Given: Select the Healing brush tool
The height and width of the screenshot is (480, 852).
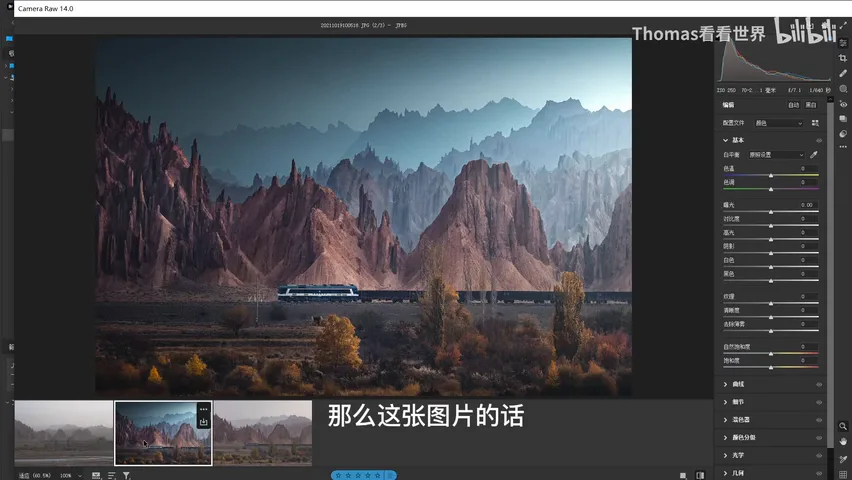Looking at the screenshot, I should tap(843, 73).
